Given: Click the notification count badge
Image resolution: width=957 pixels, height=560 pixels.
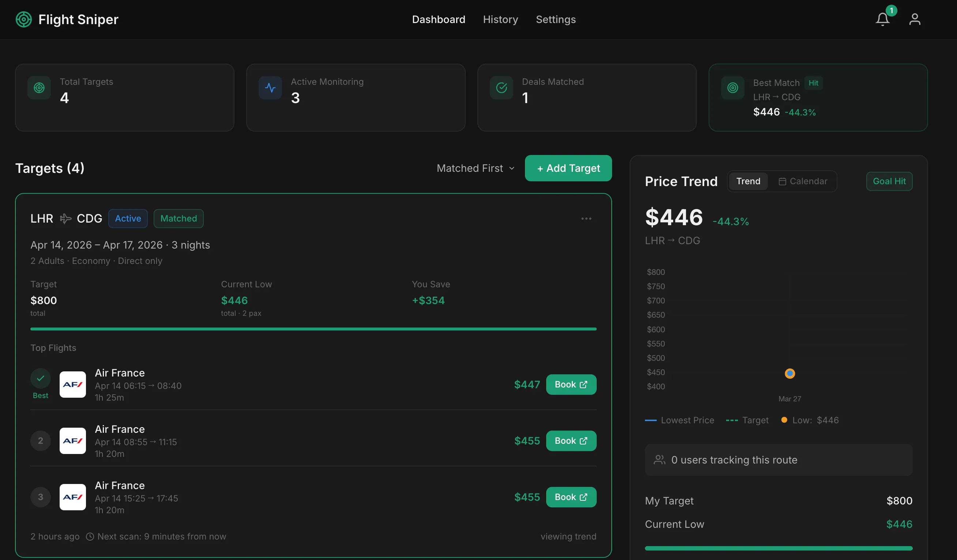Looking at the screenshot, I should coord(891,11).
